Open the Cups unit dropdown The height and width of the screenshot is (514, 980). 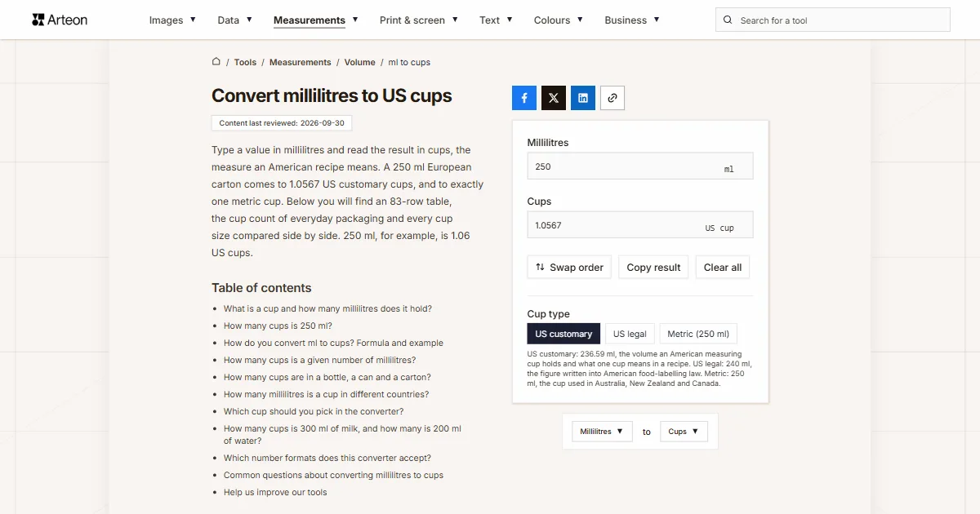coord(684,432)
